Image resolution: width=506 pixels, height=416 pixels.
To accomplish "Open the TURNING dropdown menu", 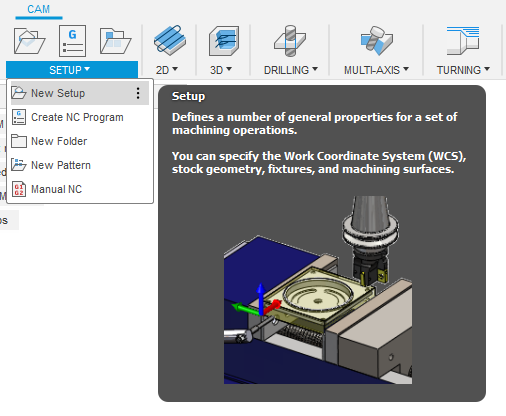I will point(463,70).
